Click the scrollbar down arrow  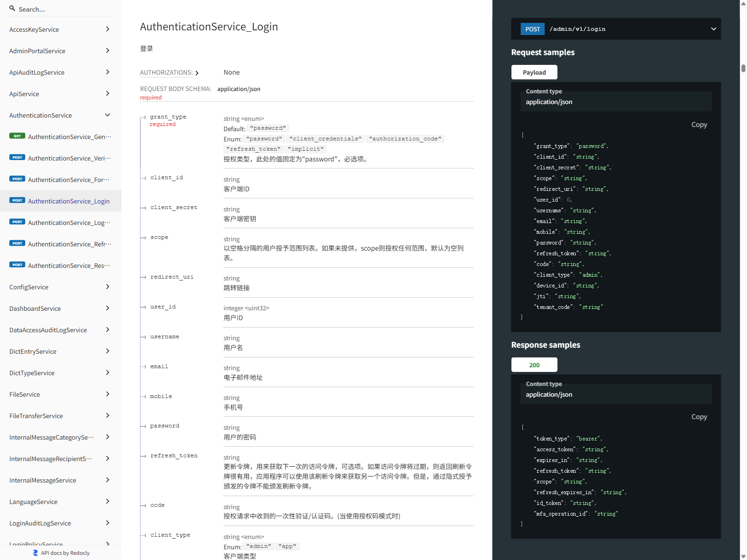click(743, 556)
